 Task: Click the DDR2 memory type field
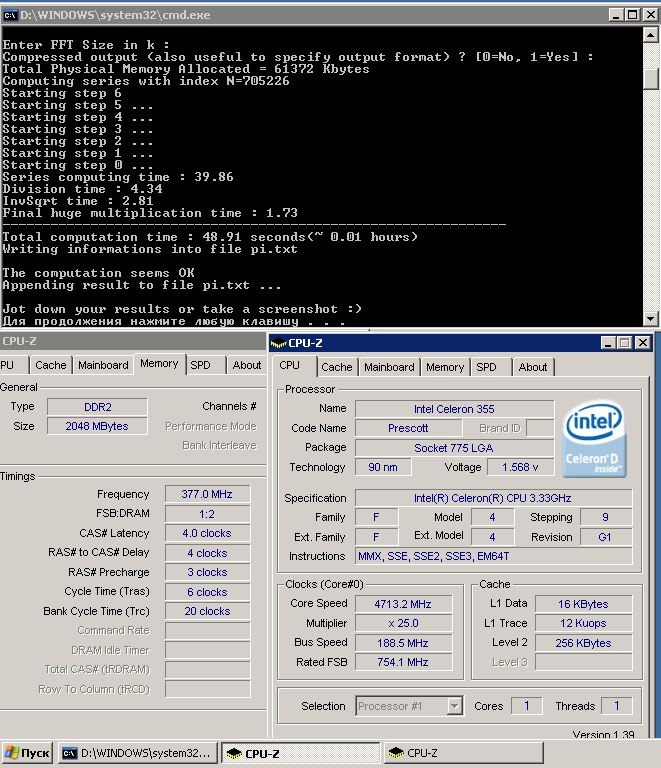tap(97, 407)
